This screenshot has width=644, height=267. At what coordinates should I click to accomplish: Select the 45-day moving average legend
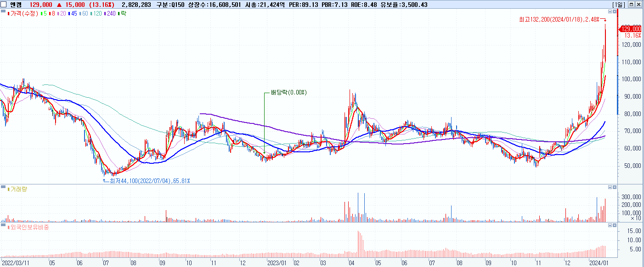click(x=73, y=13)
